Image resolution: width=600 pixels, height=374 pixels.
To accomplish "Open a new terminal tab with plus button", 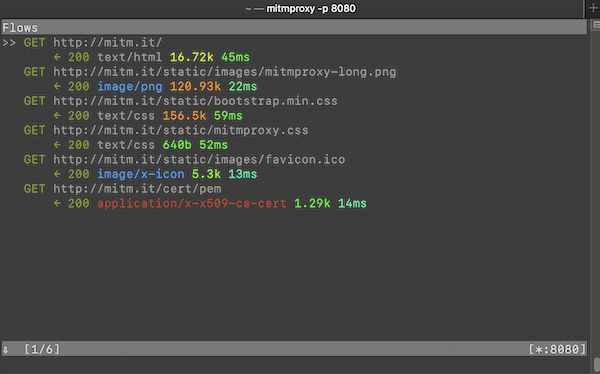I will [593, 8].
